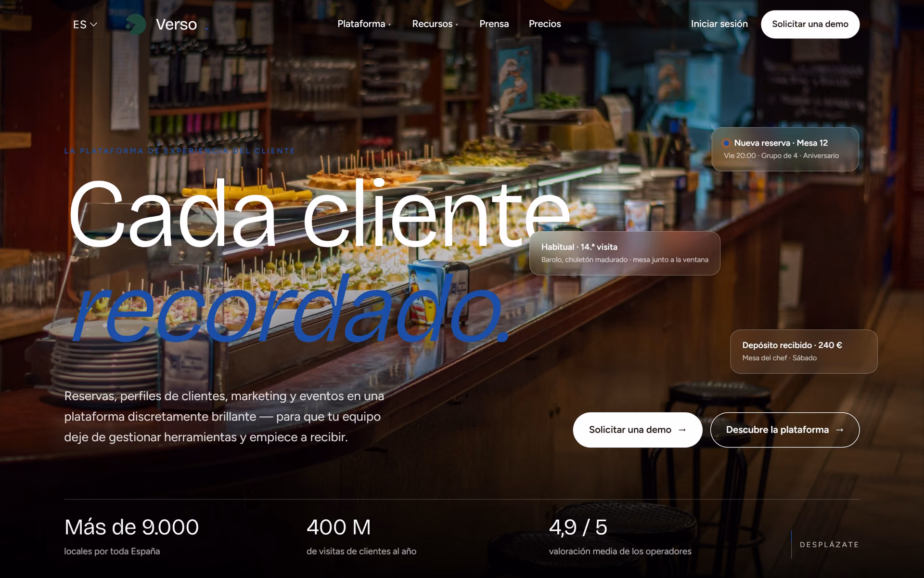This screenshot has width=924, height=578.
Task: Click 'Mesa del chef · Sábado' text
Action: tap(779, 358)
